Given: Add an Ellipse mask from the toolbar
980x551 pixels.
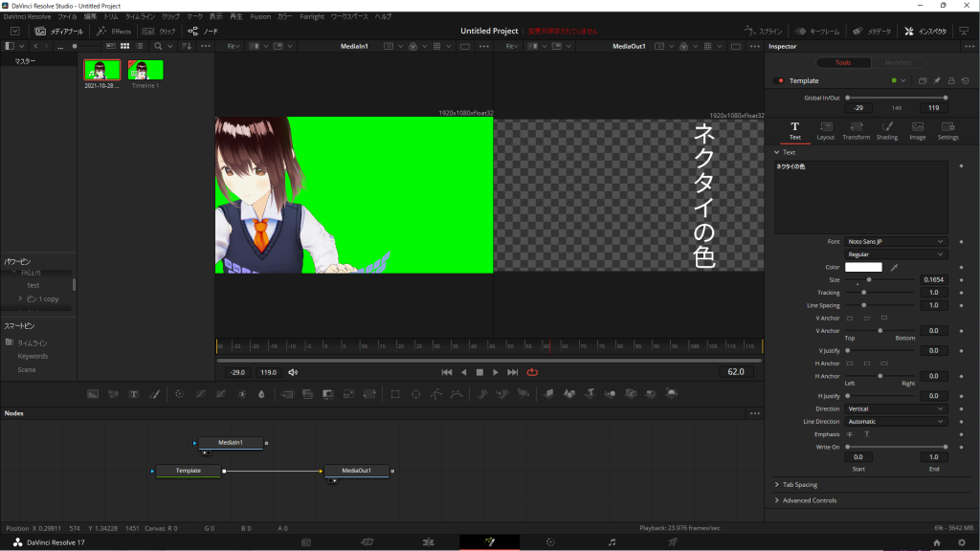Looking at the screenshot, I should [415, 394].
